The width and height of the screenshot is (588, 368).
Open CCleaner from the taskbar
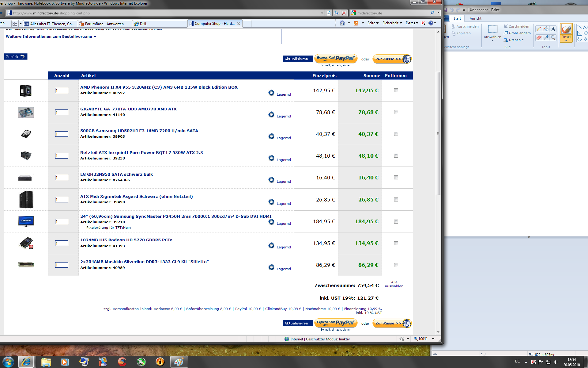(122, 362)
